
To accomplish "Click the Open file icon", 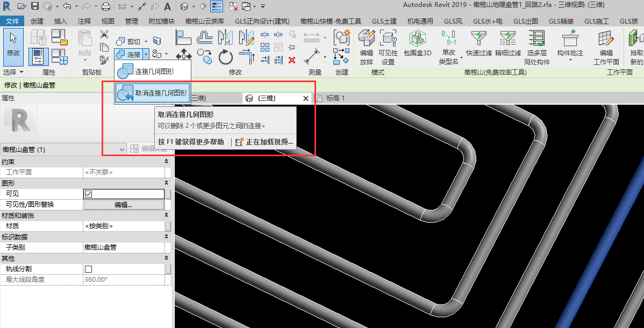I will coord(22,6).
